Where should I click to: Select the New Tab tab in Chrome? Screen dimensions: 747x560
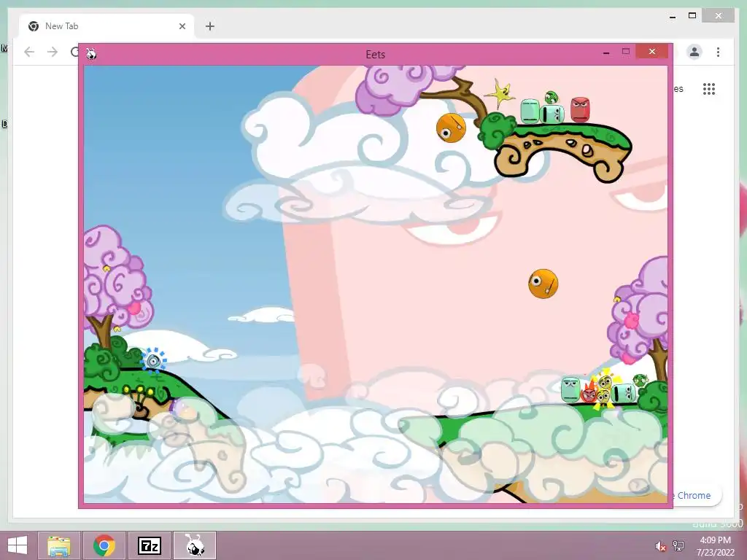coord(107,26)
